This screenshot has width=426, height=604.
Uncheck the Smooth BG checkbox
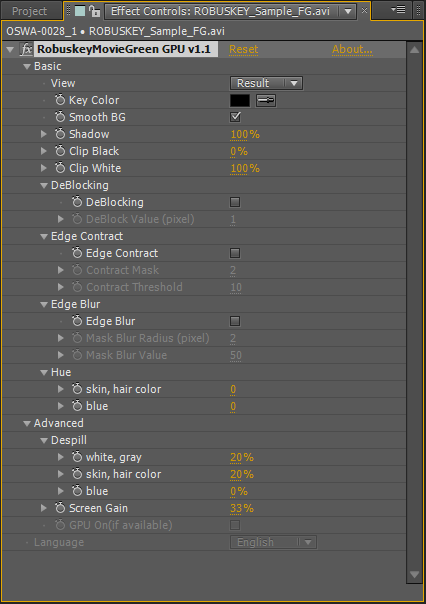[x=235, y=117]
